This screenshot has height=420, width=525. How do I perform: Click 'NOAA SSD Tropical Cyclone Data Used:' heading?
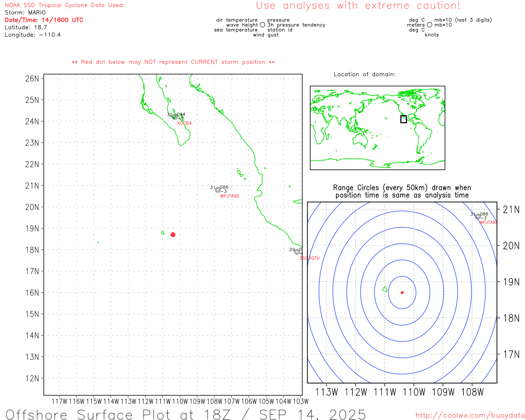[64, 5]
